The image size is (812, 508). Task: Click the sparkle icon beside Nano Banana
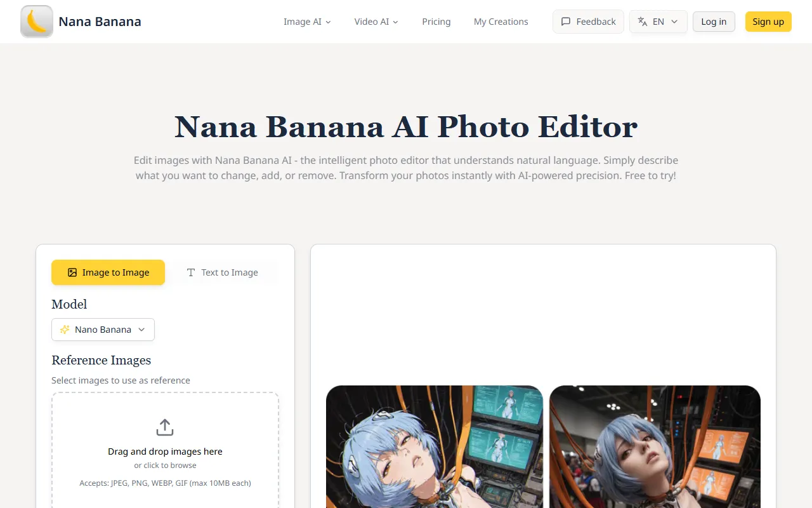65,330
